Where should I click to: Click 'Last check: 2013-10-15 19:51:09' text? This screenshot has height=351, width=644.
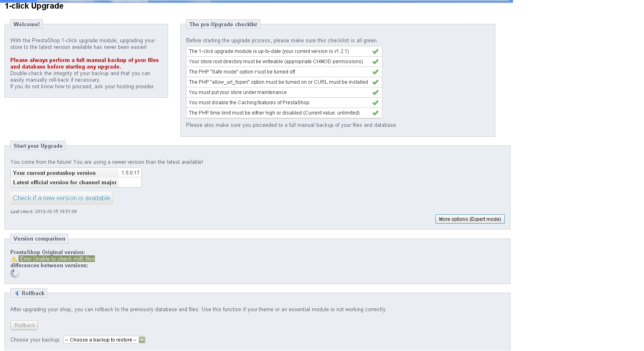44,212
